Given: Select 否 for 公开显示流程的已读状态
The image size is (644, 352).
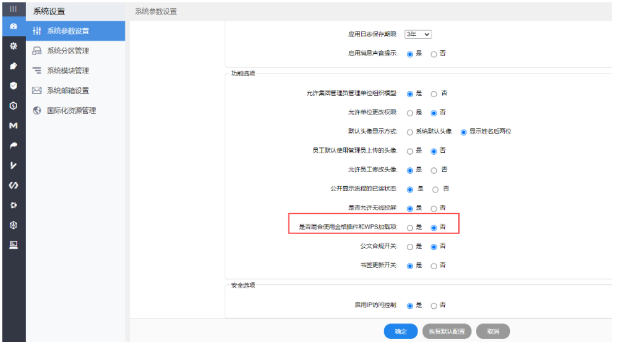Looking at the screenshot, I should tap(436, 189).
